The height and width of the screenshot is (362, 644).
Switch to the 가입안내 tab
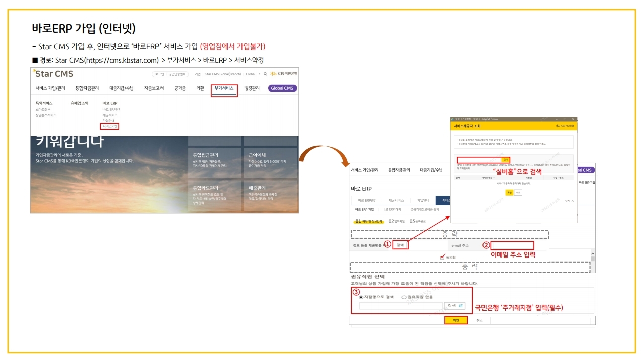(423, 200)
